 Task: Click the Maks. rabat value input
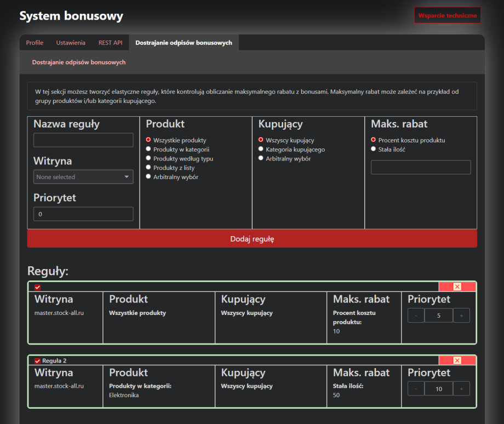[421, 167]
